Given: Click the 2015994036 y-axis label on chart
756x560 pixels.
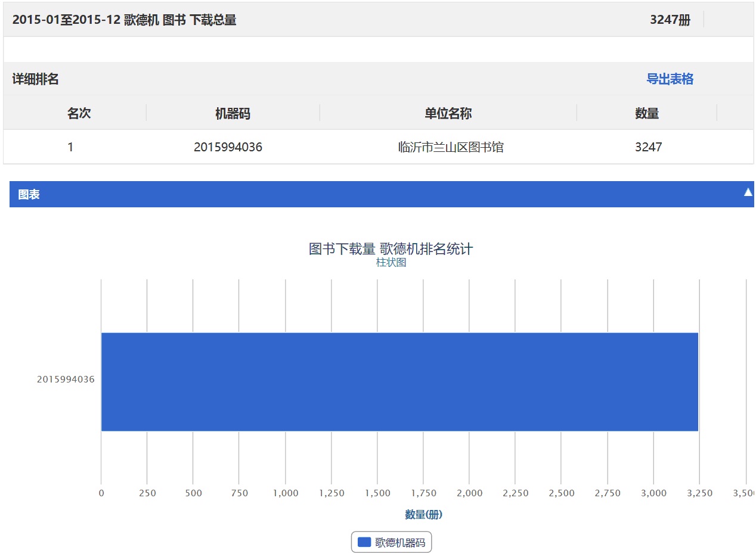Looking at the screenshot, I should click(66, 379).
